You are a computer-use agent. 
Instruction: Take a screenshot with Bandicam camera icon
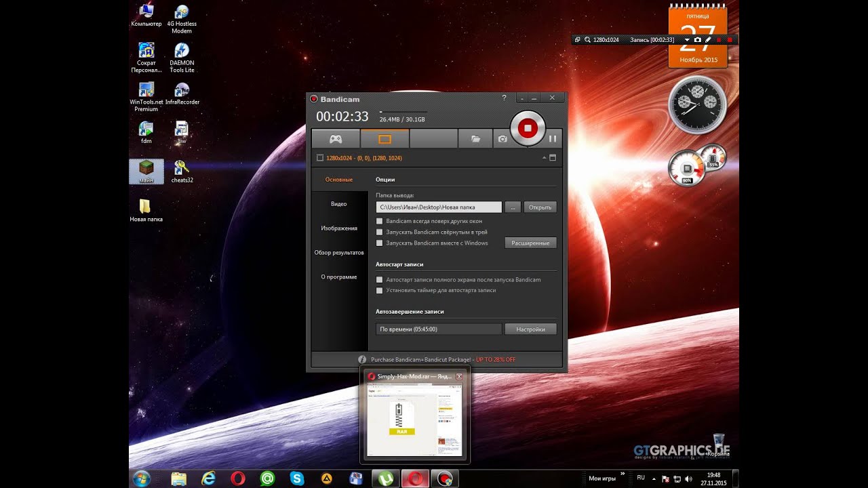click(x=502, y=139)
